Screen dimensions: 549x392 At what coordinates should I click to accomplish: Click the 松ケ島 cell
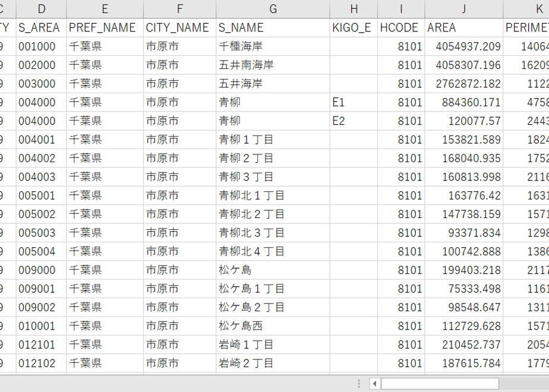(273, 270)
